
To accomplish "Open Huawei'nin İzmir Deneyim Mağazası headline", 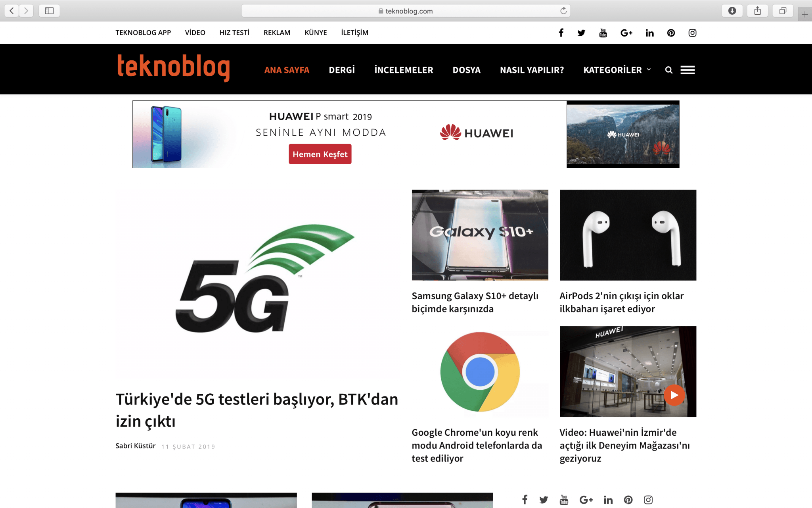I will (x=624, y=445).
